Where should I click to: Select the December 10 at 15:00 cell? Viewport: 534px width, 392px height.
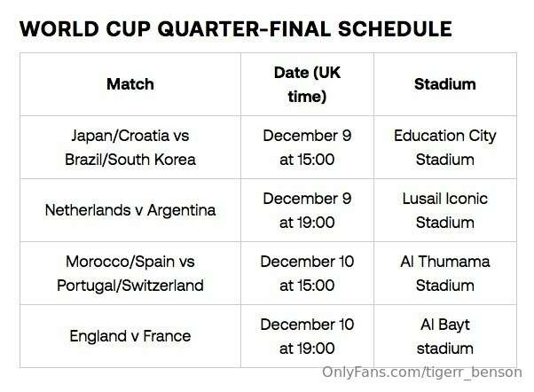(307, 273)
